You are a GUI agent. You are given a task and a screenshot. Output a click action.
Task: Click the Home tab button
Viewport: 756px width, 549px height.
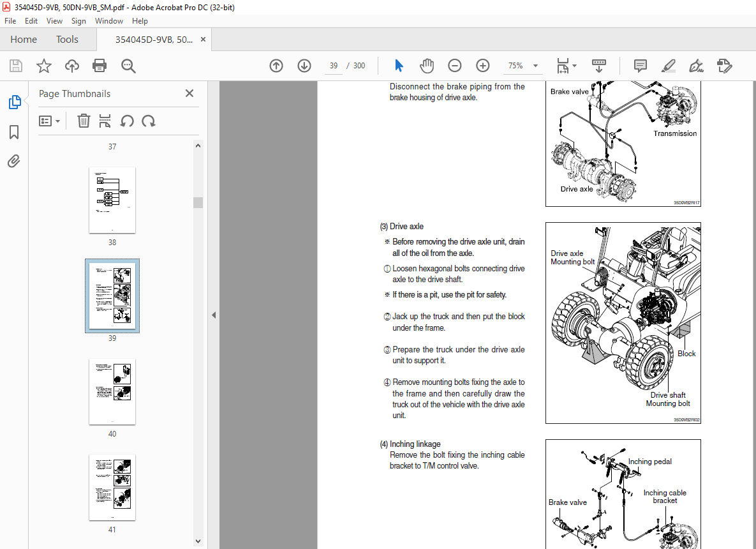click(24, 40)
